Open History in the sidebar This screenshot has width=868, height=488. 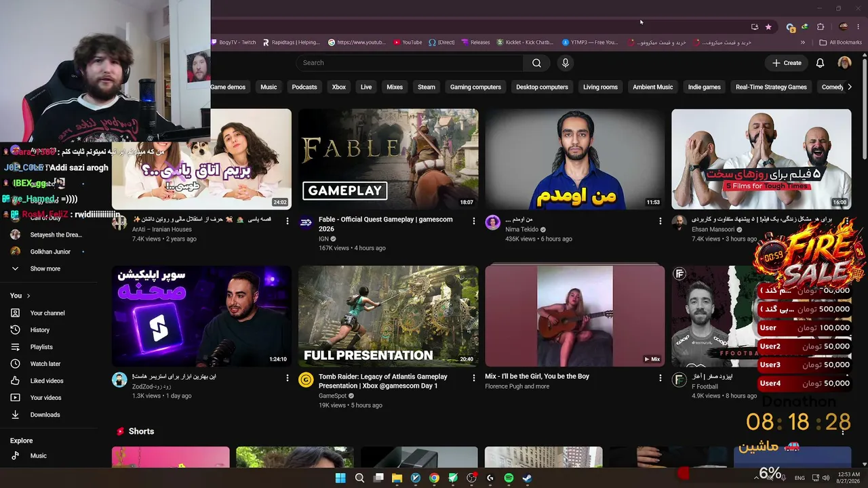coord(40,330)
